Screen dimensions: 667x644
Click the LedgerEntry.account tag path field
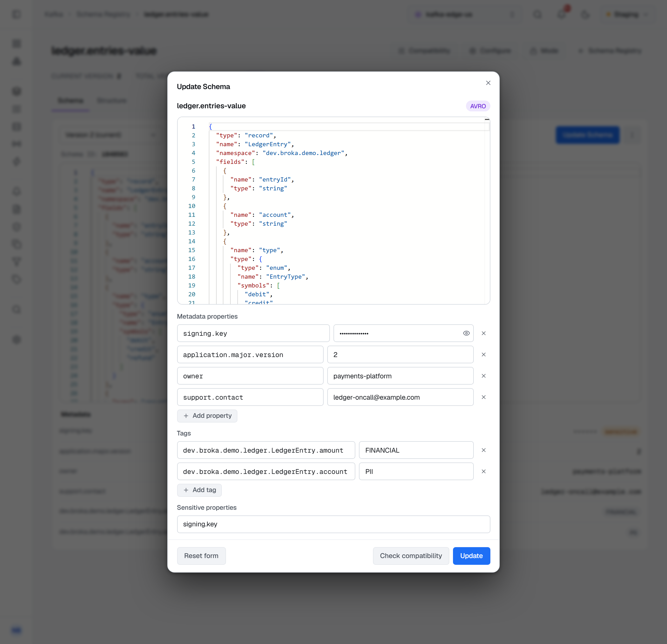click(266, 472)
